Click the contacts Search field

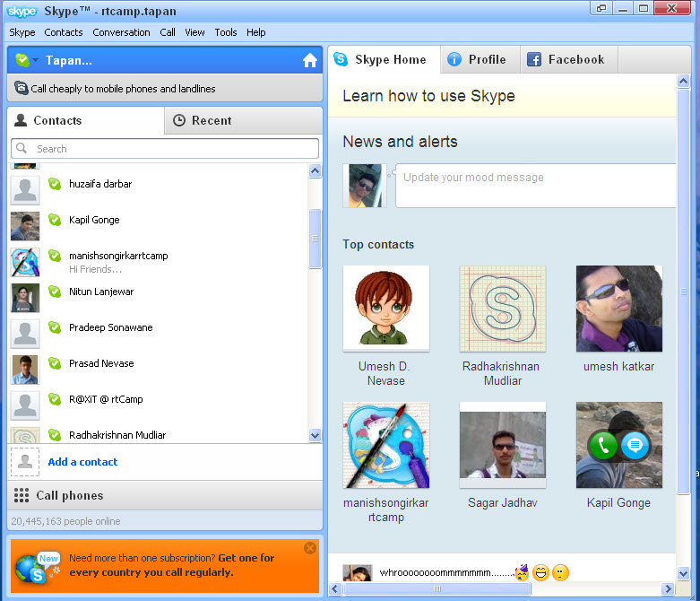tap(165, 149)
